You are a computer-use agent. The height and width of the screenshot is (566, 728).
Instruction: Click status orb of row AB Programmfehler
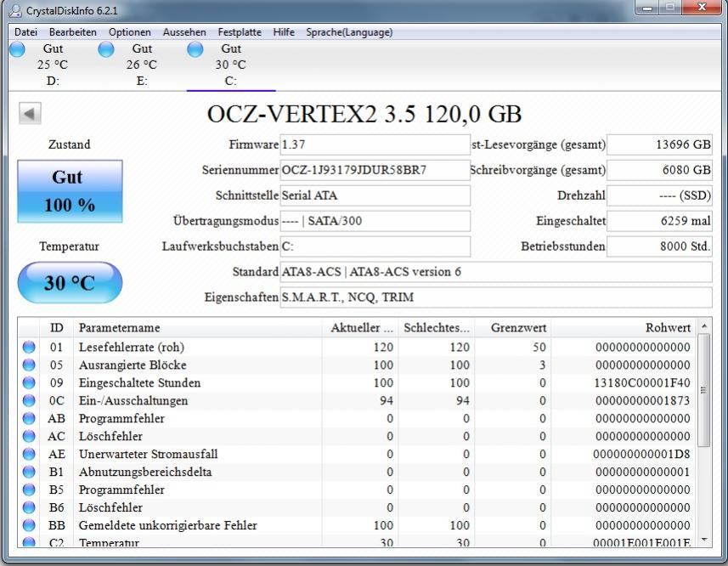pos(29,418)
